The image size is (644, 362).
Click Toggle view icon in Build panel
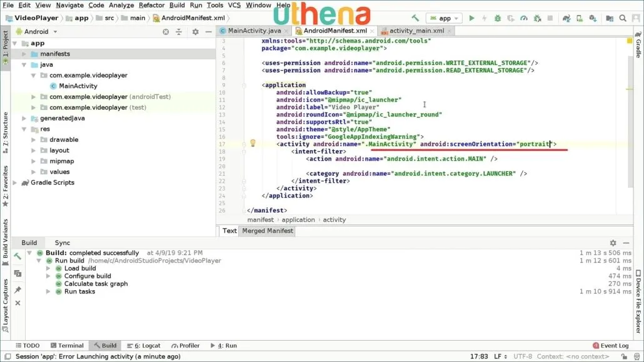(18, 273)
